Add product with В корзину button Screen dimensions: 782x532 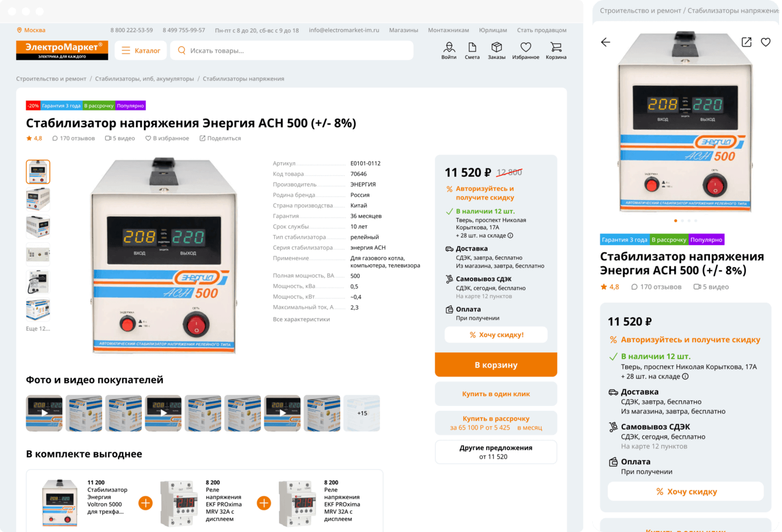(496, 365)
